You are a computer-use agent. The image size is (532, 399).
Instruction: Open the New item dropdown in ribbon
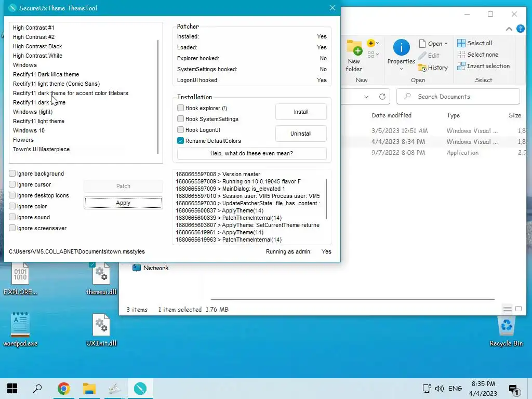click(373, 43)
